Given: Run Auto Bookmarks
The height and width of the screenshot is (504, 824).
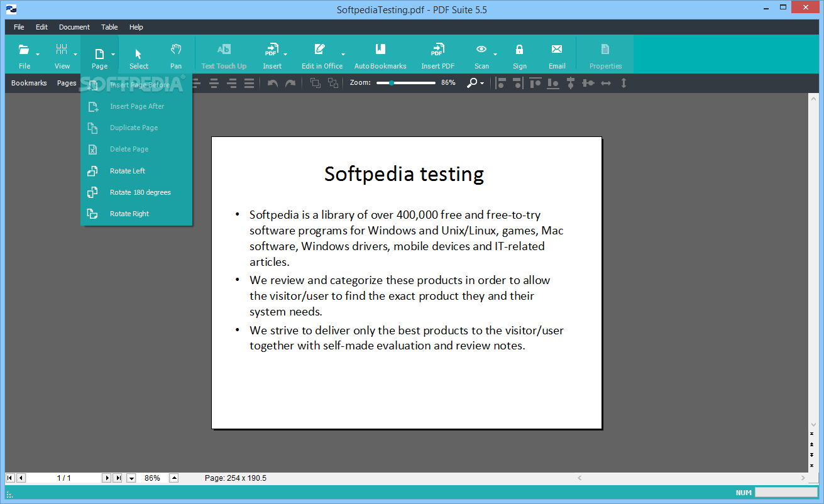Looking at the screenshot, I should tap(380, 55).
